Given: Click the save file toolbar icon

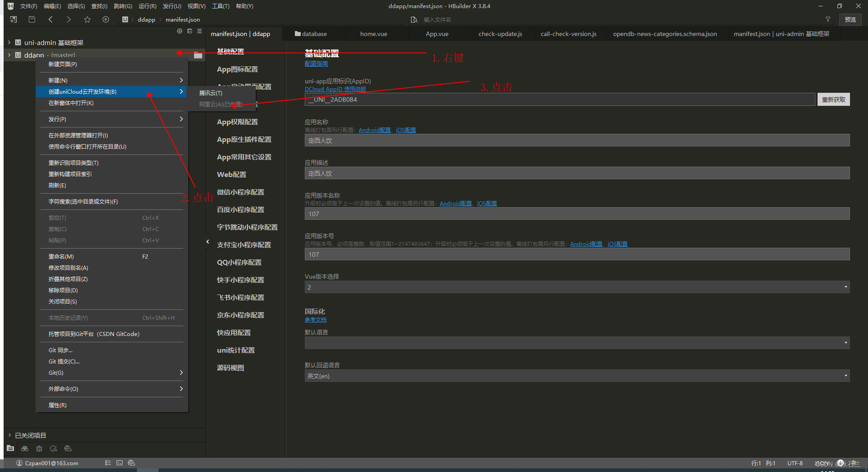Looking at the screenshot, I should pos(32,19).
